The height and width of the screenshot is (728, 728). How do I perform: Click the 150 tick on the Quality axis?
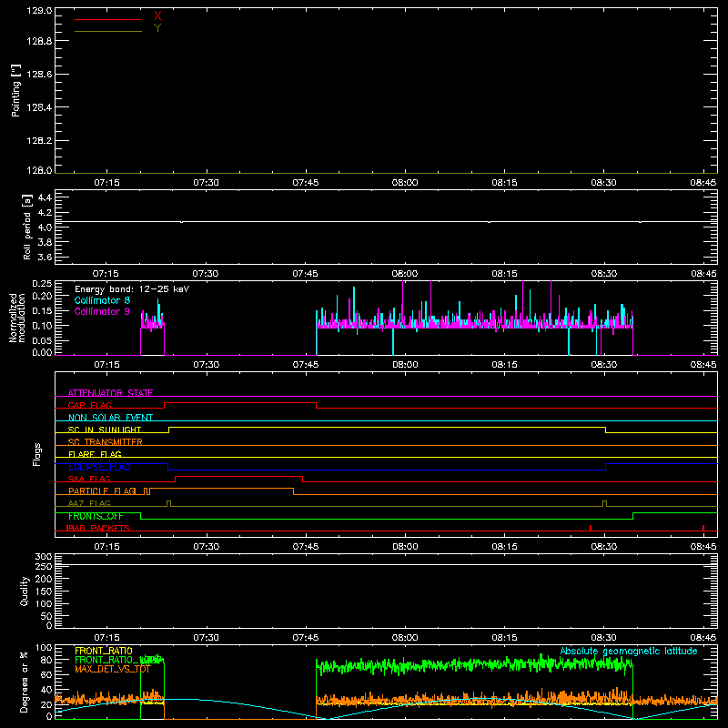pyautogui.click(x=44, y=591)
